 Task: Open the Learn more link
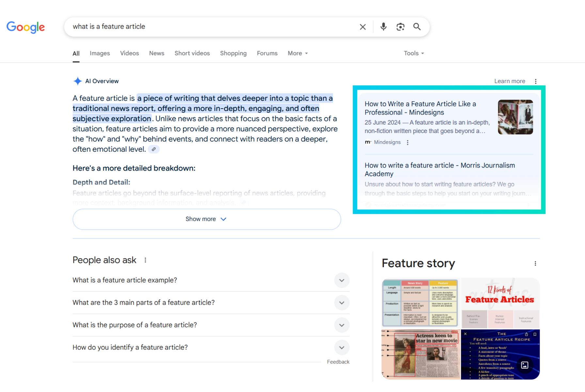(509, 81)
